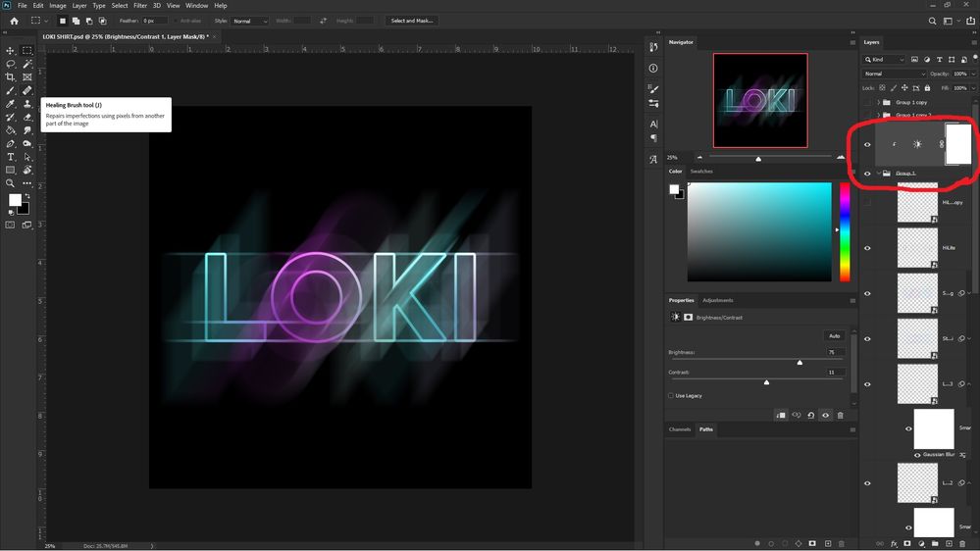Screen dimensions: 980x551
Task: Switch to the Channels tab
Action: (x=680, y=429)
